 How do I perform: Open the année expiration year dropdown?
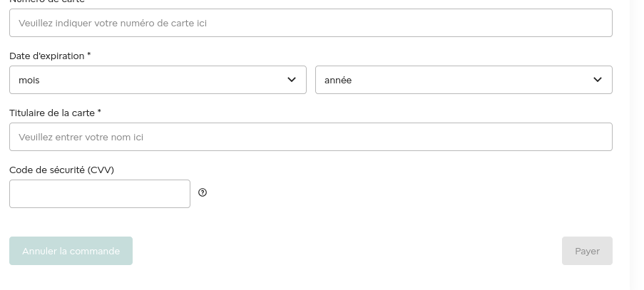[x=464, y=80]
